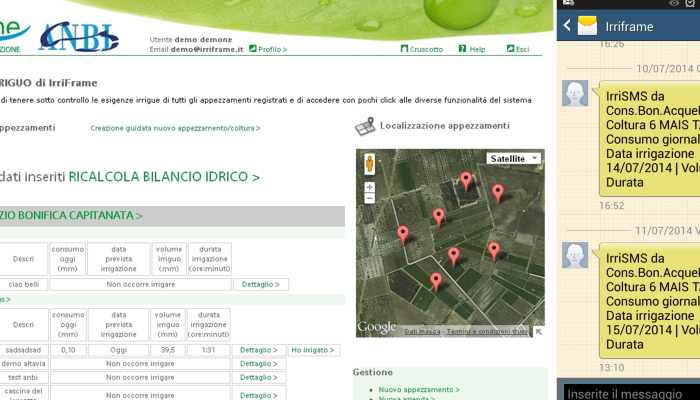Viewport: 700px width, 400px height.
Task: Open Dettaglio for sadsadsad row
Action: (259, 350)
